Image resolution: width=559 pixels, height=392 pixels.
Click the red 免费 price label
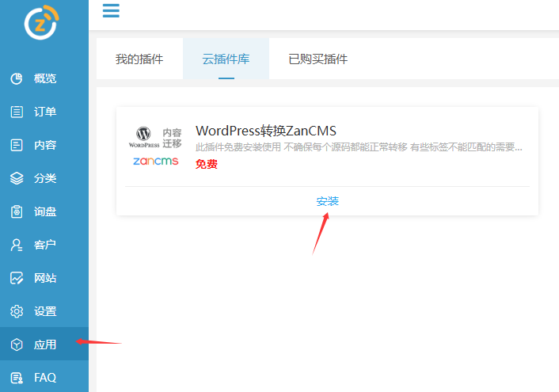point(207,164)
